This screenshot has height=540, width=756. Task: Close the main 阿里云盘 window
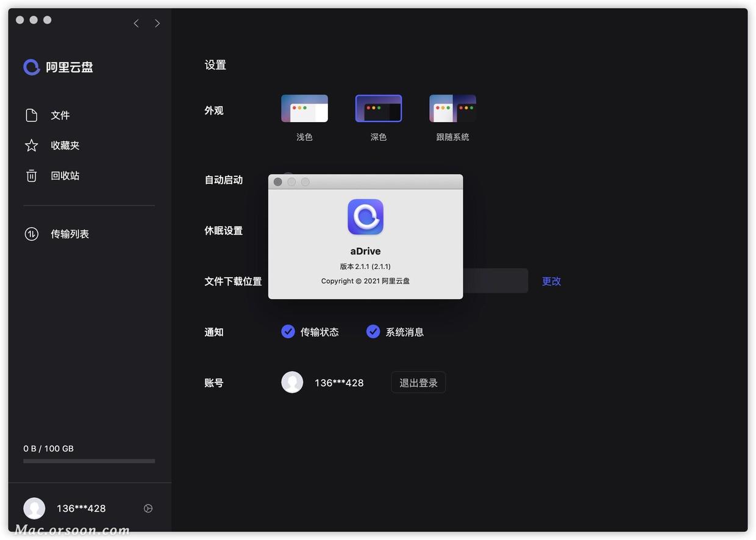click(20, 20)
